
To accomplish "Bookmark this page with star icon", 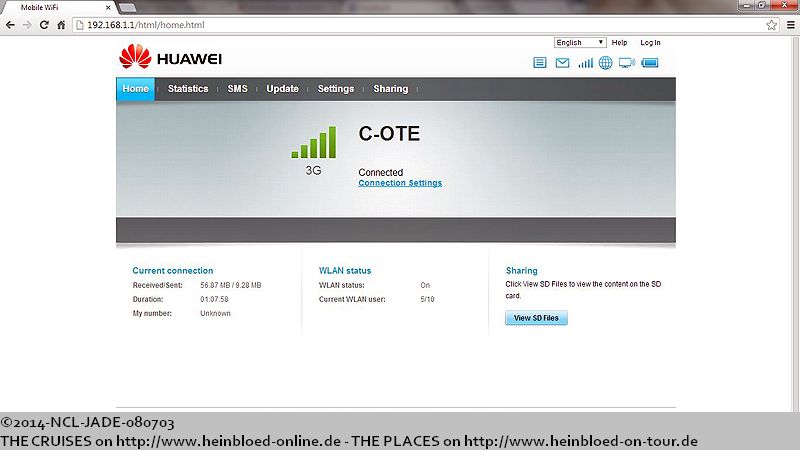I will tap(771, 24).
